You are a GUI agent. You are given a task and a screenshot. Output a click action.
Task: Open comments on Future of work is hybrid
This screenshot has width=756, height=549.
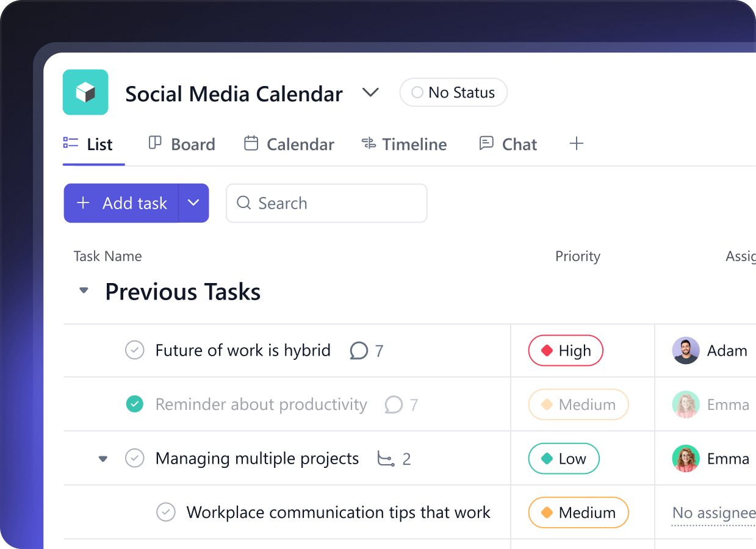click(x=359, y=351)
